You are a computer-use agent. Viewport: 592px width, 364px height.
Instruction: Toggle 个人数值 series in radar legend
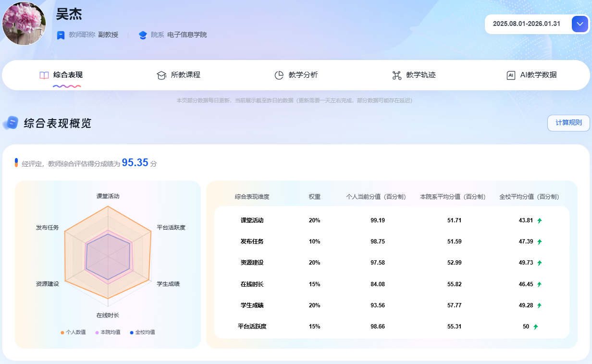tap(73, 332)
